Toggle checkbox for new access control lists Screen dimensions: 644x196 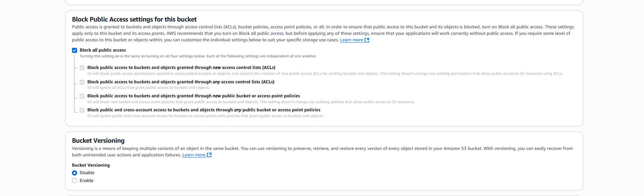(82, 68)
